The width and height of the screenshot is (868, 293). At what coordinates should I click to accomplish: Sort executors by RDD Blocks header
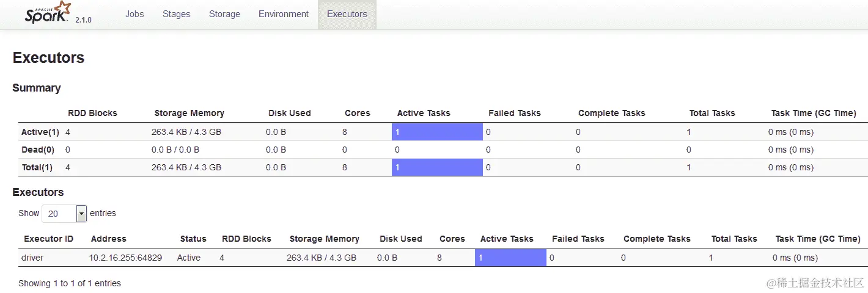[x=246, y=239]
